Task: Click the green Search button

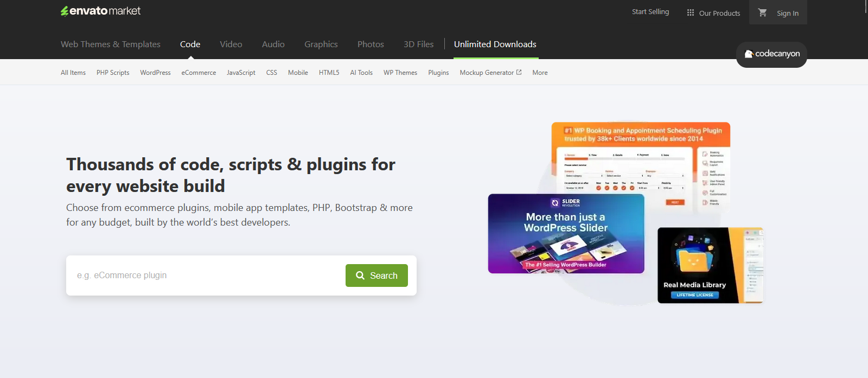Action: [376, 276]
